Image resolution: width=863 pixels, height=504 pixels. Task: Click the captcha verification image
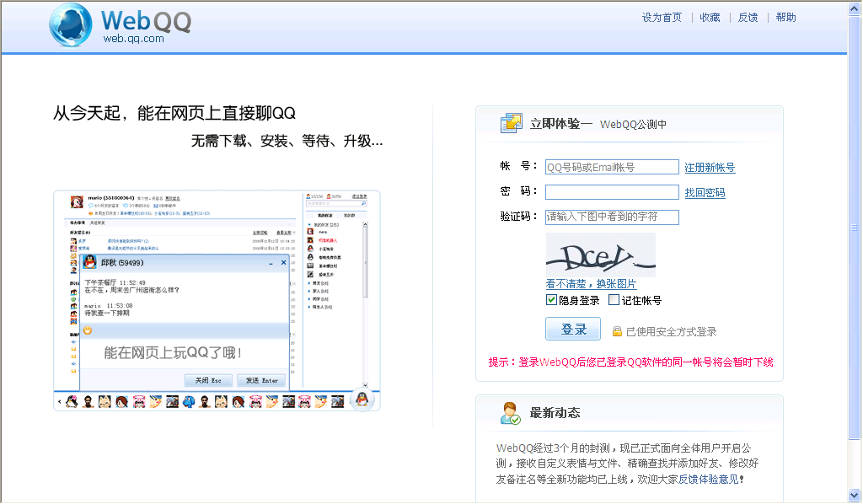click(600, 255)
